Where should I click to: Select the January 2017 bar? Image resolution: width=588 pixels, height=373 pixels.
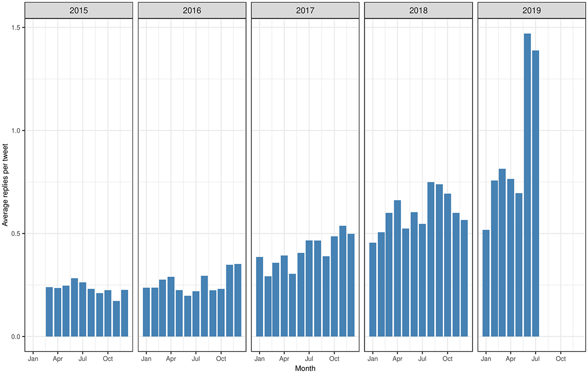point(260,297)
